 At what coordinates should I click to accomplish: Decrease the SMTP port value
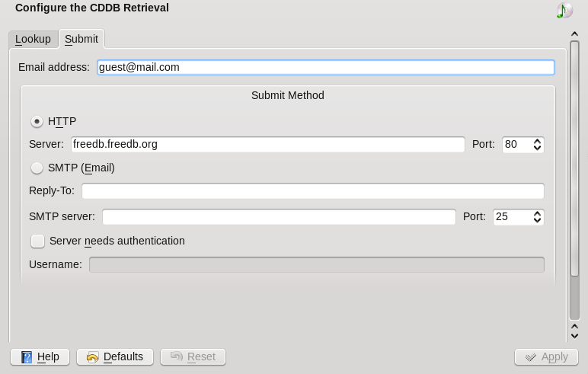click(537, 220)
